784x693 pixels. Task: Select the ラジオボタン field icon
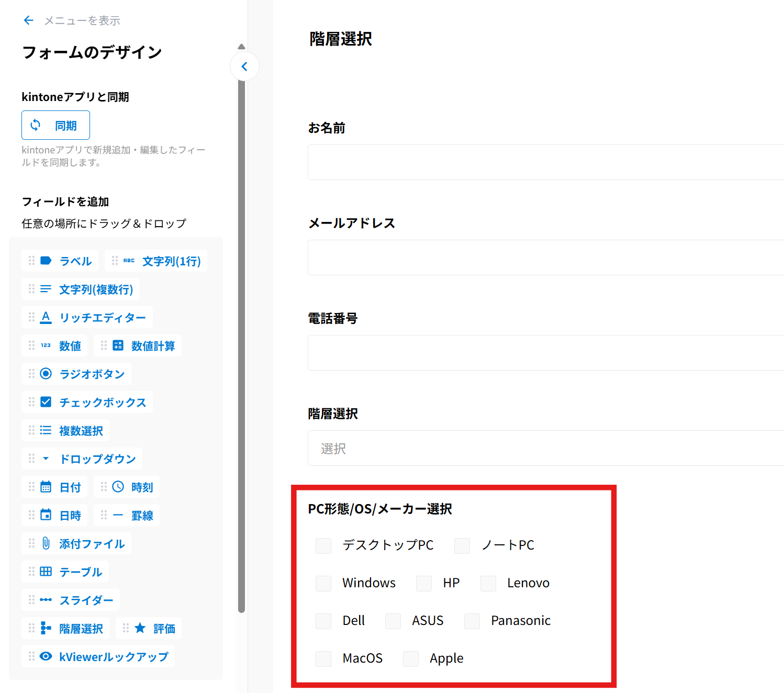(46, 374)
